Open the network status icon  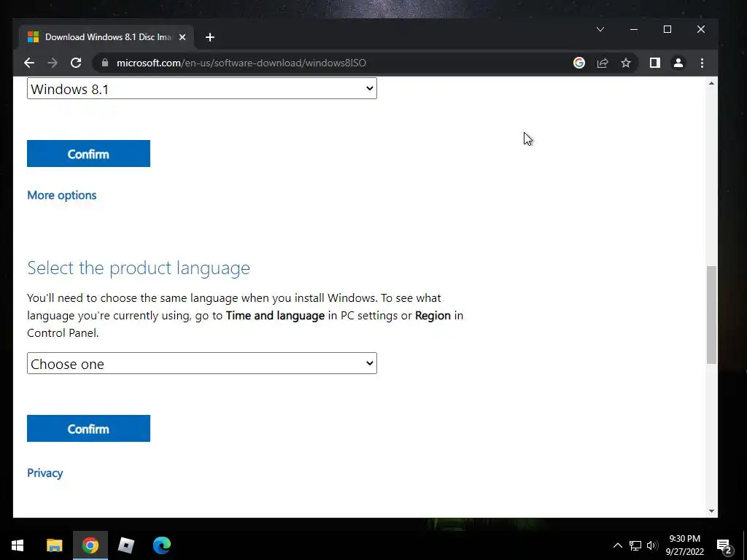pos(635,545)
